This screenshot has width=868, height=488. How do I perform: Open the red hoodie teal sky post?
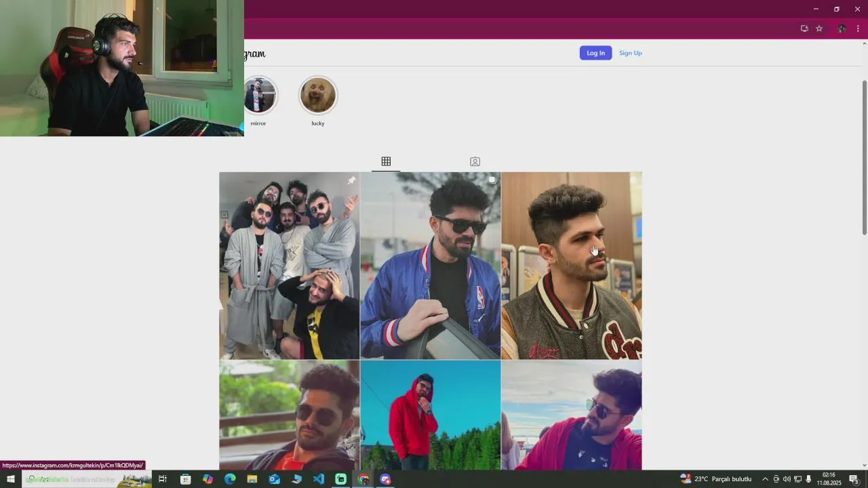click(x=430, y=415)
